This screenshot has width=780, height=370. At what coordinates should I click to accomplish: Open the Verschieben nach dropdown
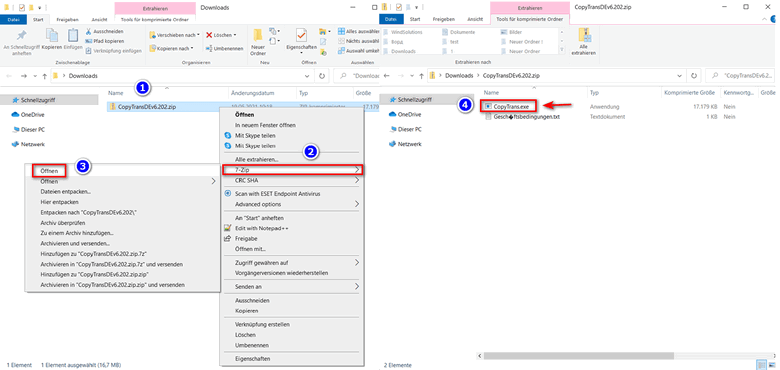[x=174, y=35]
